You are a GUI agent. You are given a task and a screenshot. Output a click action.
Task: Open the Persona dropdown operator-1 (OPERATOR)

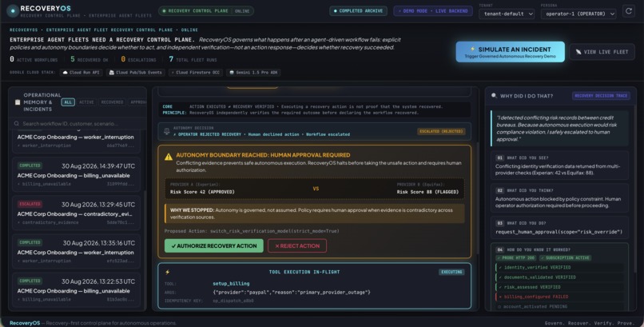578,14
